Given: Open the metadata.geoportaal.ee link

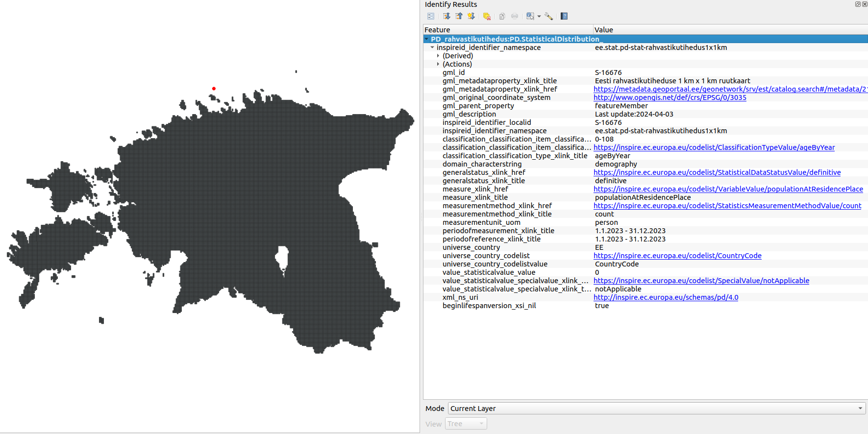Looking at the screenshot, I should (x=731, y=89).
